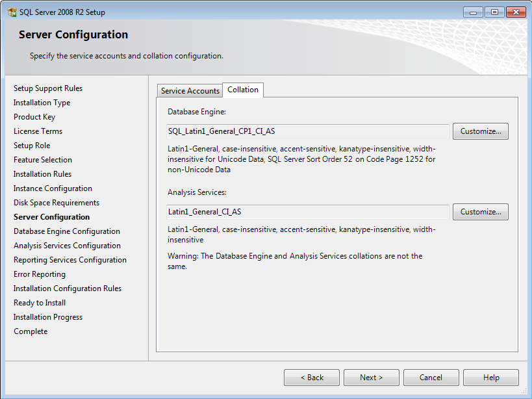
Task: Select Setup Support Rules step
Action: [x=48, y=88]
